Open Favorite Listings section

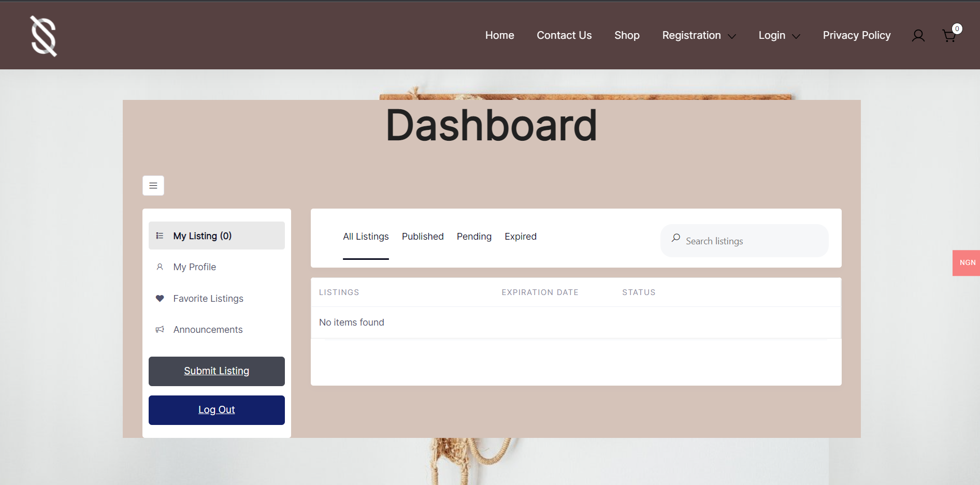217,299
